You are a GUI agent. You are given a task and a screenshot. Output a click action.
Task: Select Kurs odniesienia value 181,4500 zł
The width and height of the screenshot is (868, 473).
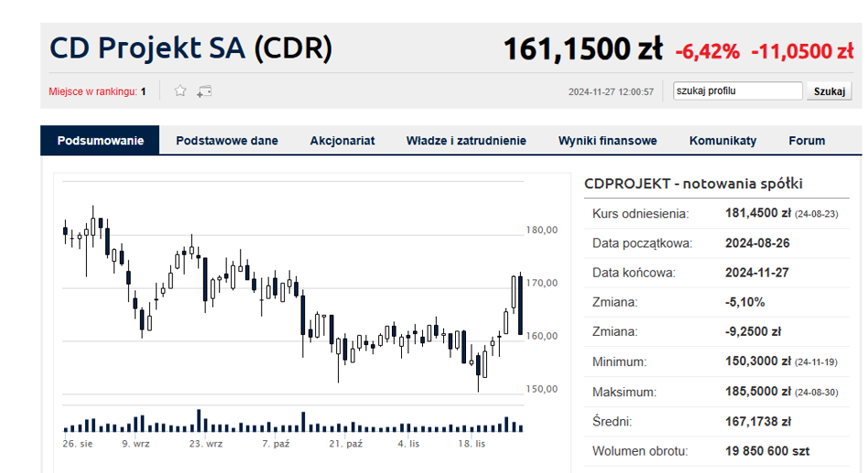pos(758,213)
